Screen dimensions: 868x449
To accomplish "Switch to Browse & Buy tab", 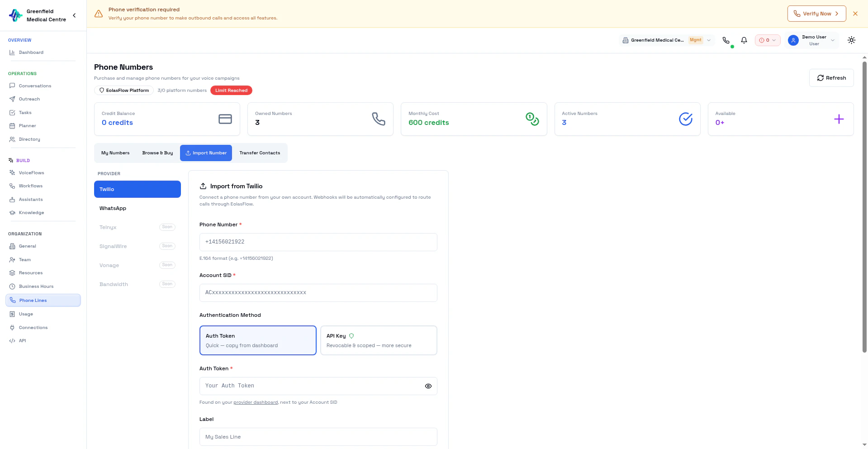I will tap(157, 153).
